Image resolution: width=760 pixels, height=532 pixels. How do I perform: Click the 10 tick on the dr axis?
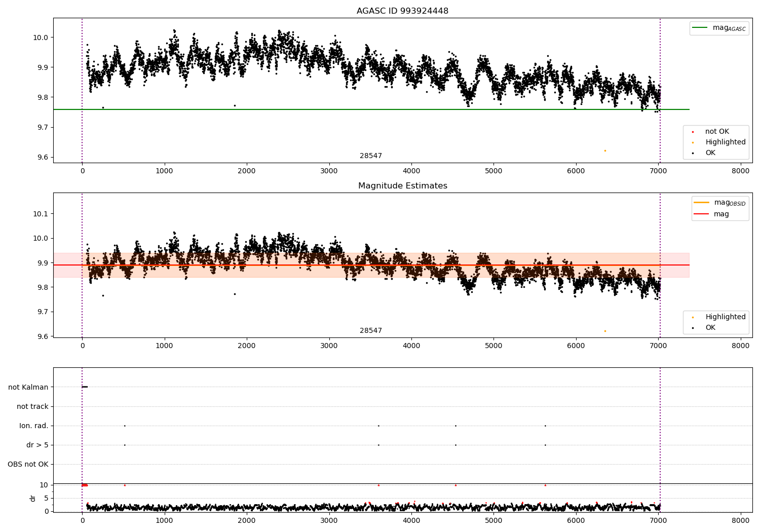tap(45, 485)
